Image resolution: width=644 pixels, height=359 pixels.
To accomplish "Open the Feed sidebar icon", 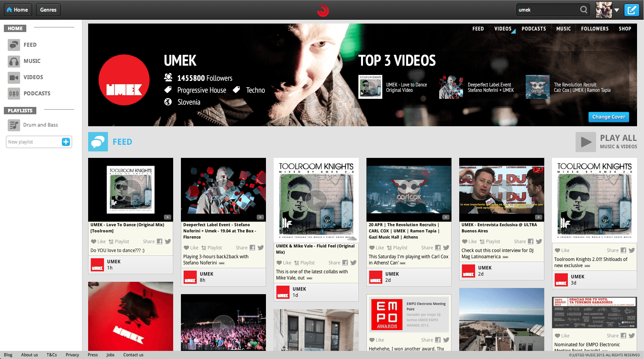I will pyautogui.click(x=14, y=45).
